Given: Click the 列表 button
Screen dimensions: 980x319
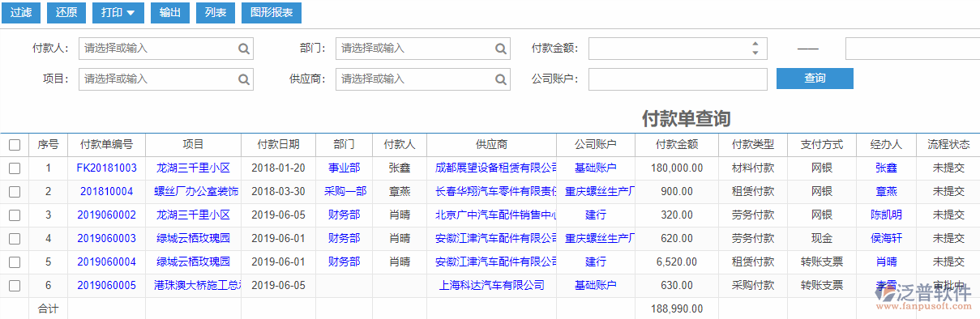Looking at the screenshot, I should coord(216,13).
